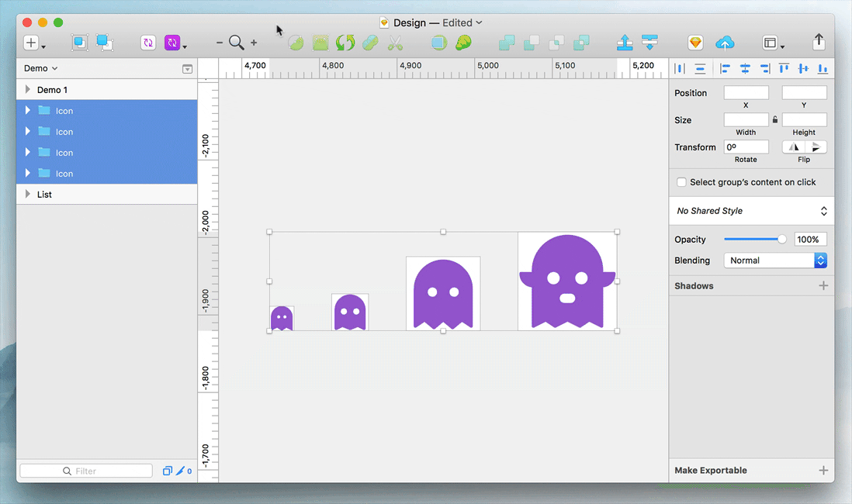Screen dimensions: 852x504
Task: Open the View options dropdown
Action: 773,43
